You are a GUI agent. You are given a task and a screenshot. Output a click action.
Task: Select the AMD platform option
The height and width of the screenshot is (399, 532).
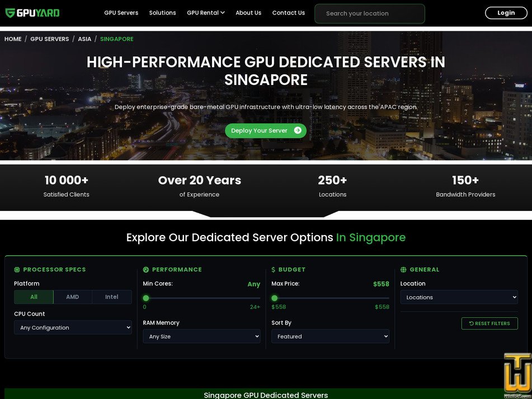point(73,297)
